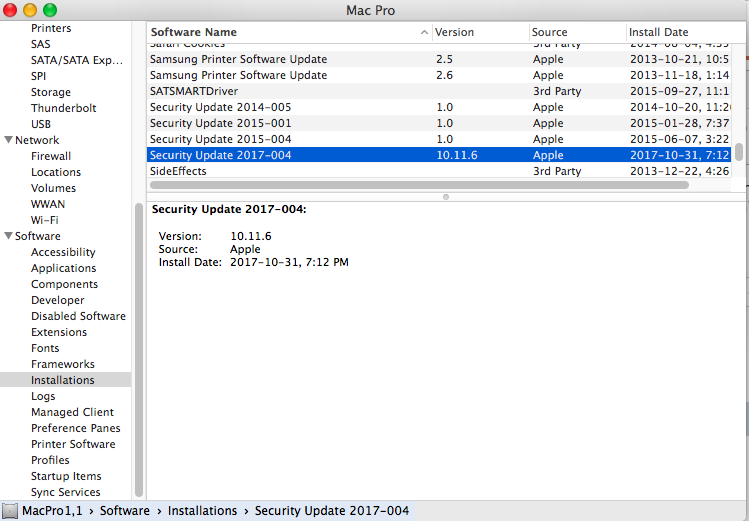The image size is (749, 521).
Task: Open Disabled Software in the sidebar
Action: click(x=78, y=316)
